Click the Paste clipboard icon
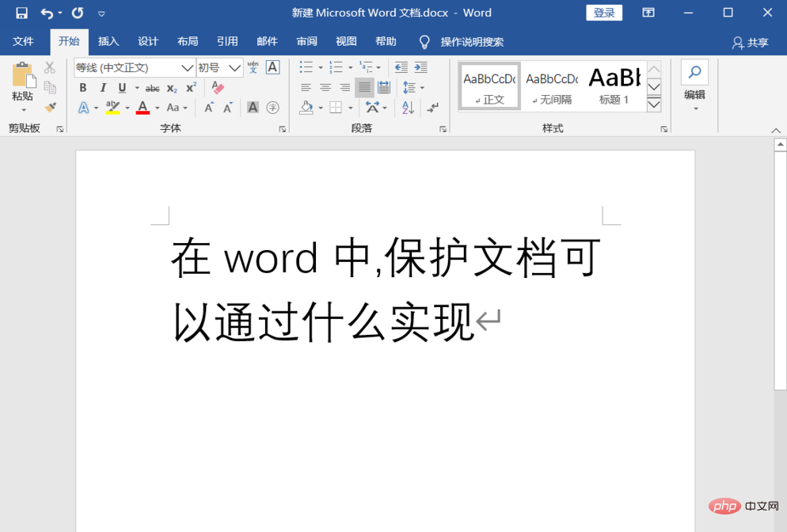Viewport: 787px width, 532px height. click(x=22, y=75)
